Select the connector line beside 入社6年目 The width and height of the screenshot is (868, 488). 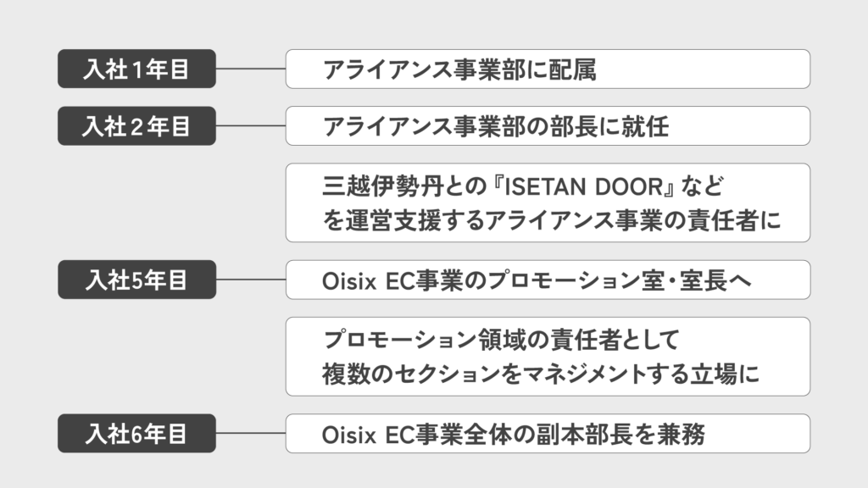click(x=250, y=434)
